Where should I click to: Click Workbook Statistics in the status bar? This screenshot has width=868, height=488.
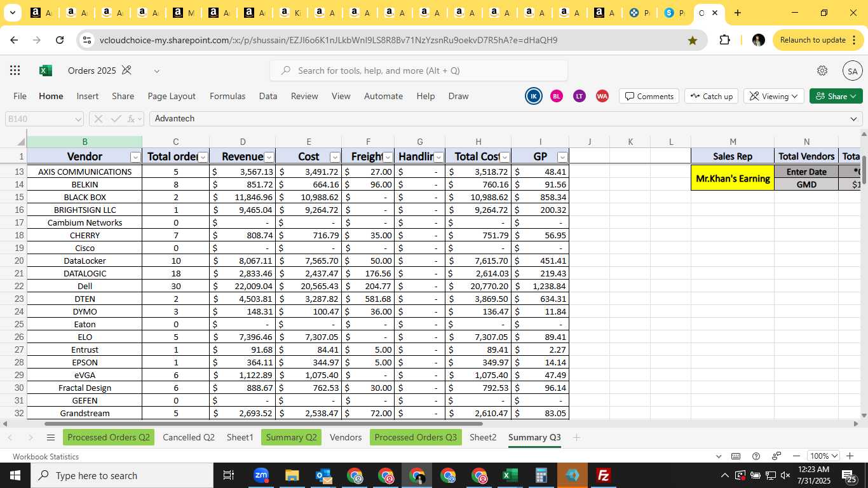tap(46, 456)
